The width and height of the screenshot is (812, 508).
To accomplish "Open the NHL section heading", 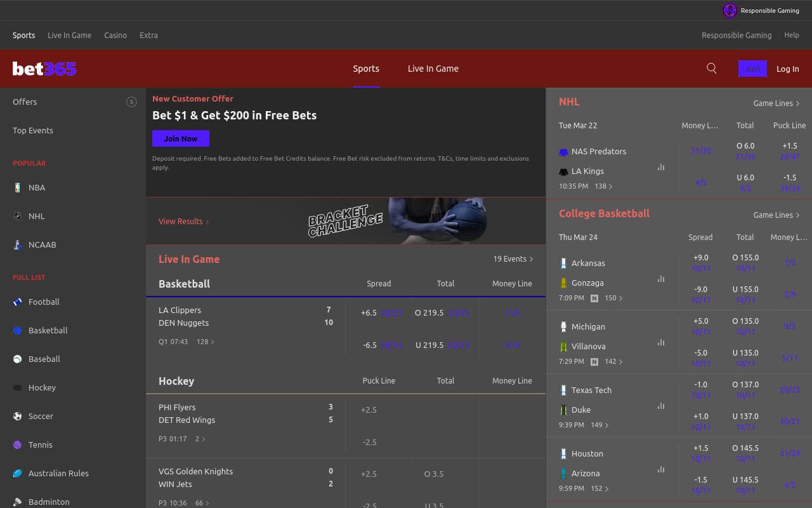I will pyautogui.click(x=569, y=102).
